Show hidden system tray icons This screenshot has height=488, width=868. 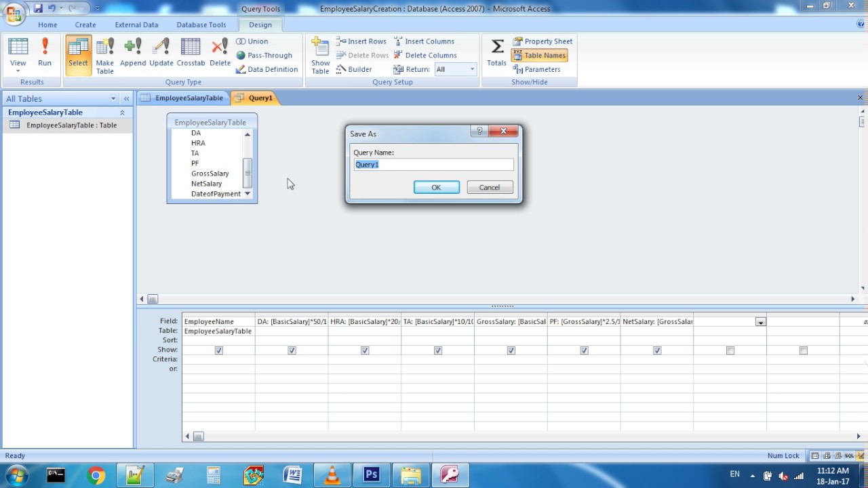tap(752, 475)
